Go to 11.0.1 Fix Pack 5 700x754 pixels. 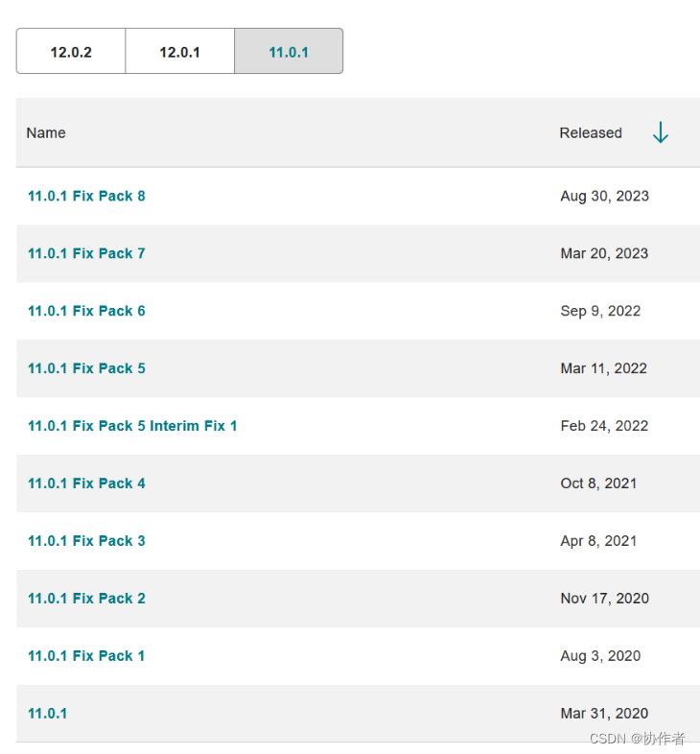[86, 368]
